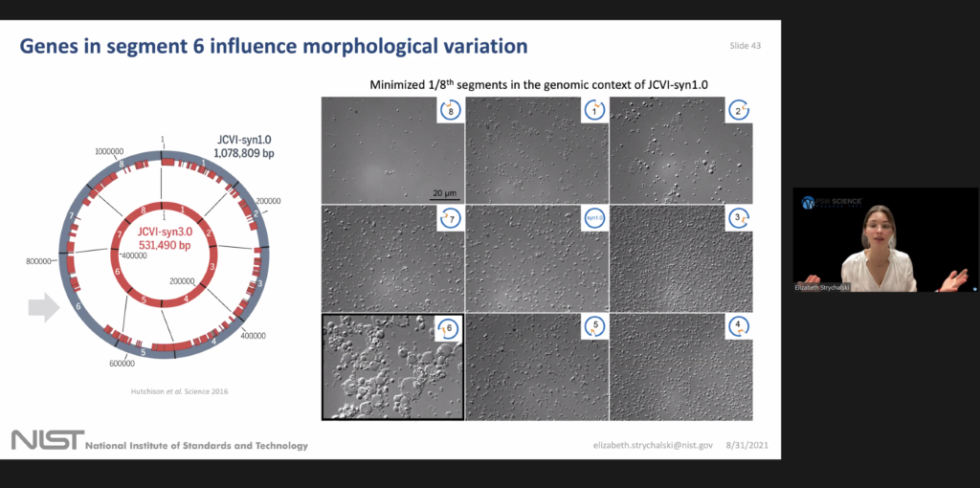Click the segment 3 circular icon

click(x=738, y=219)
